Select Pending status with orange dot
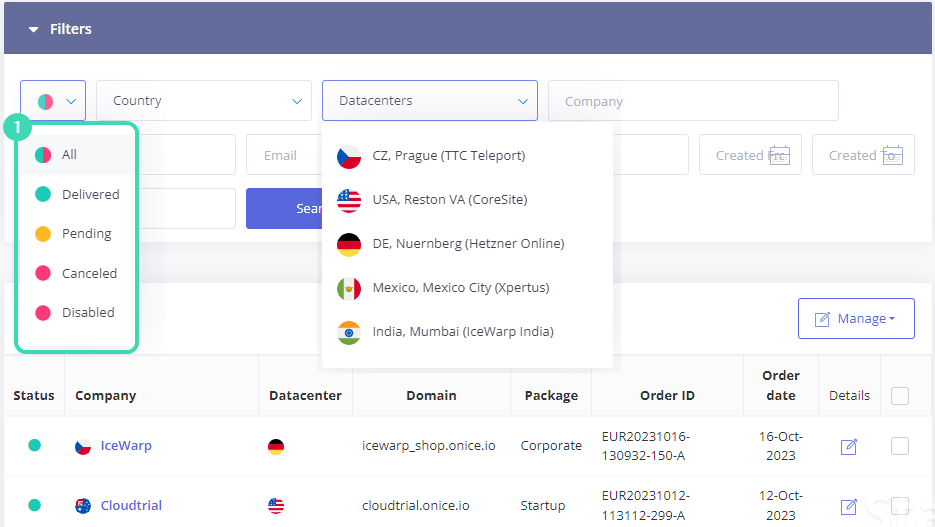 tap(86, 233)
